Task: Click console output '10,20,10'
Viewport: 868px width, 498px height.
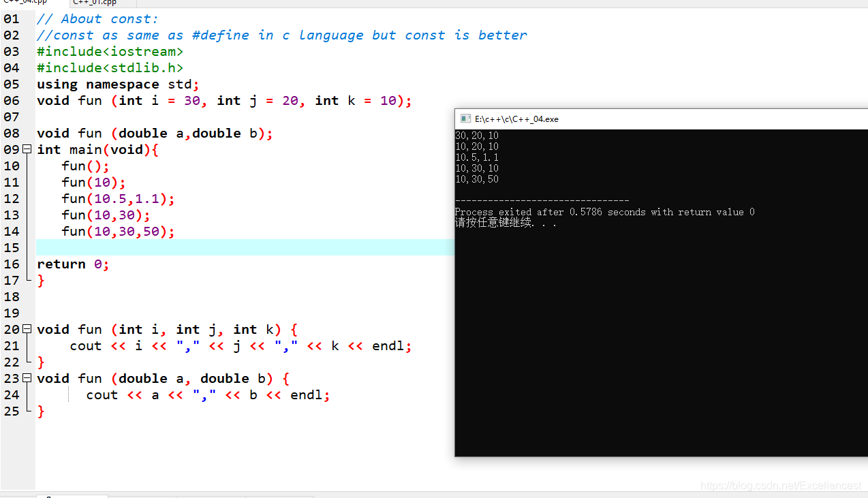Action: [x=477, y=146]
